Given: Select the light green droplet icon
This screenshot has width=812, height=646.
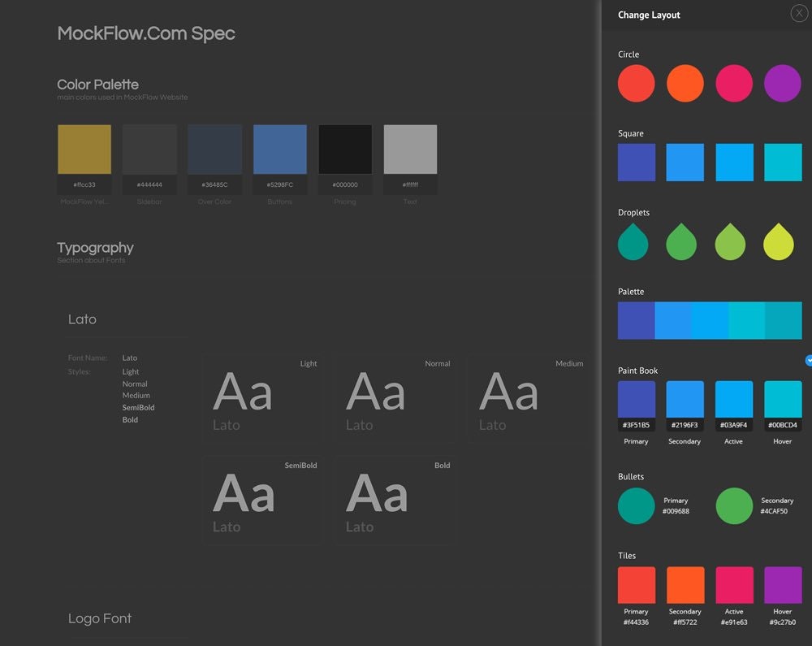Looking at the screenshot, I should click(730, 241).
